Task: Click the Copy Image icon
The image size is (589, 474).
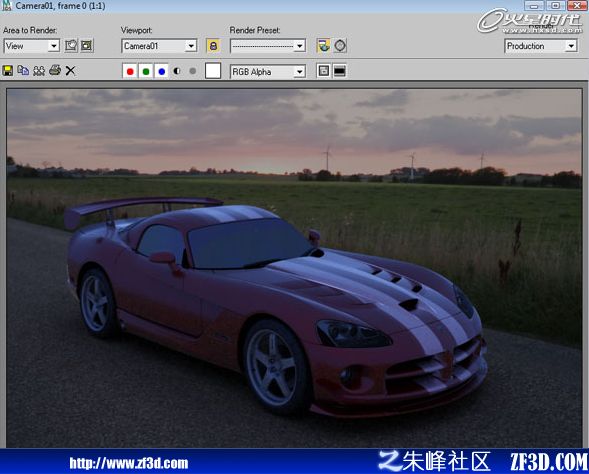Action: click(x=23, y=71)
